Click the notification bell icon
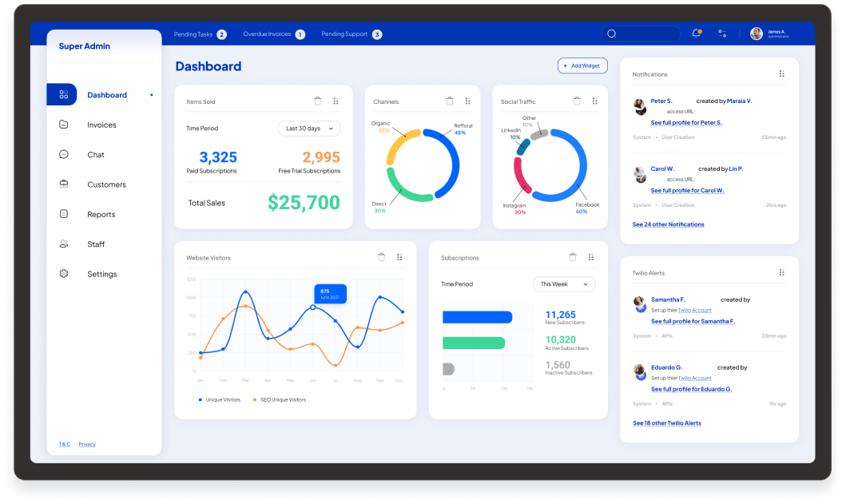Image resolution: width=846 pixels, height=504 pixels. tap(696, 34)
